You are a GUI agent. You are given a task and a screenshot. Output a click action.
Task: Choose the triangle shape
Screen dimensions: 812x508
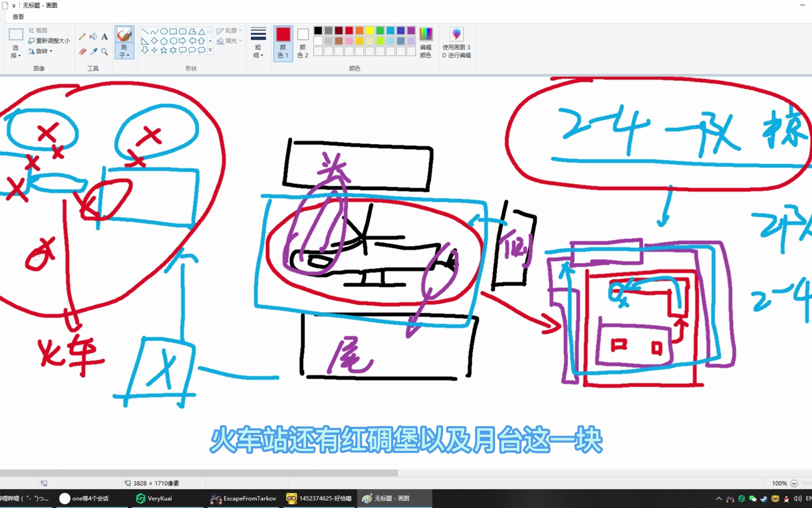tap(201, 32)
